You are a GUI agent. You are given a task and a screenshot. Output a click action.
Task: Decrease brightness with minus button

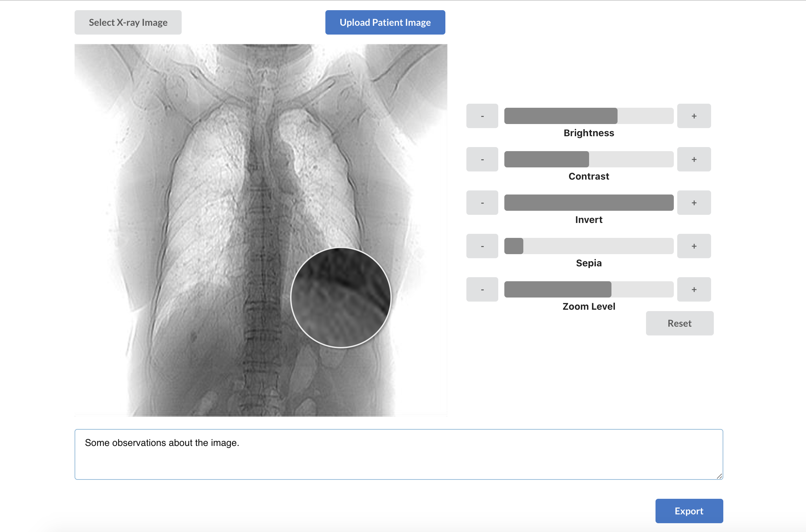point(482,116)
